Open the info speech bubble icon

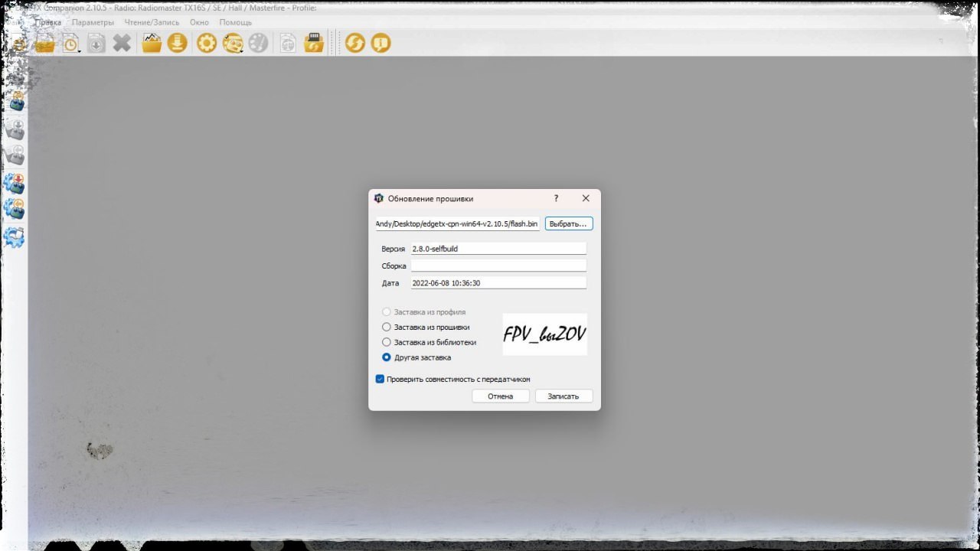pyautogui.click(x=381, y=43)
